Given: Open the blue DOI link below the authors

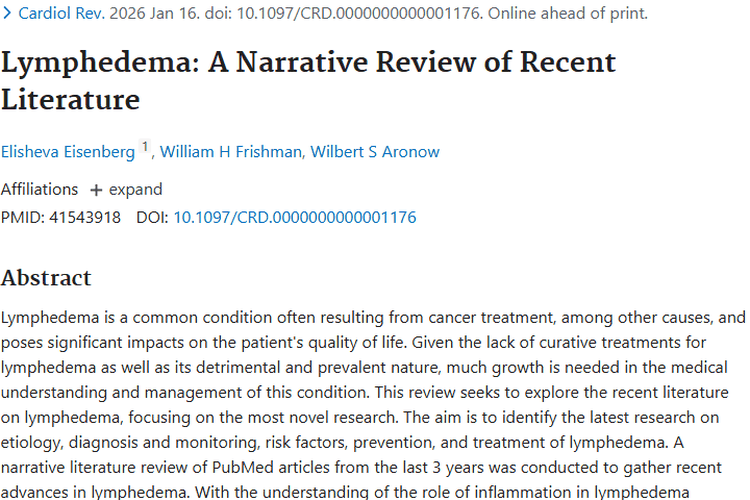Looking at the screenshot, I should click(294, 217).
